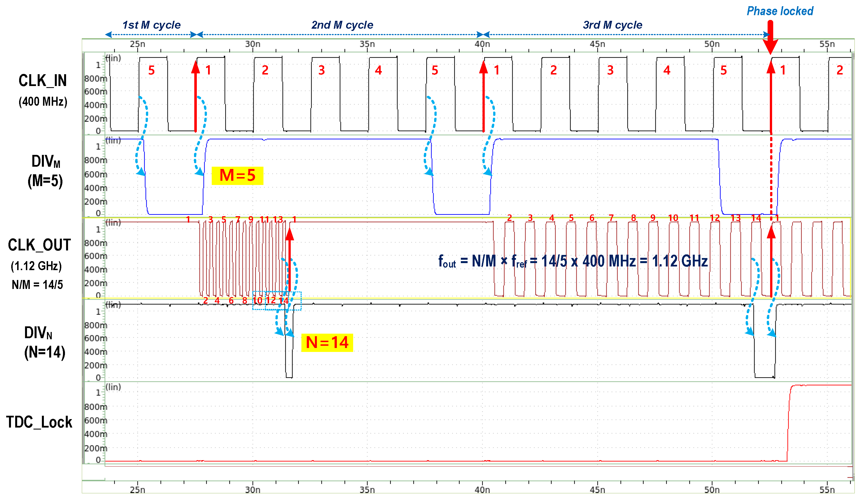Select the 3rd M cycle label
The width and height of the screenshot is (866, 504).
[612, 25]
